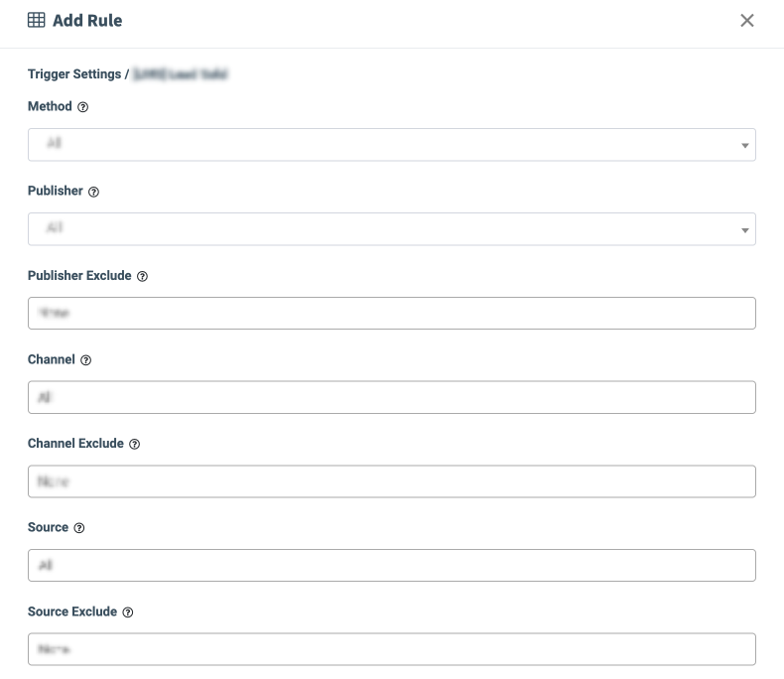Click the Publisher help question mark icon

pos(93,192)
